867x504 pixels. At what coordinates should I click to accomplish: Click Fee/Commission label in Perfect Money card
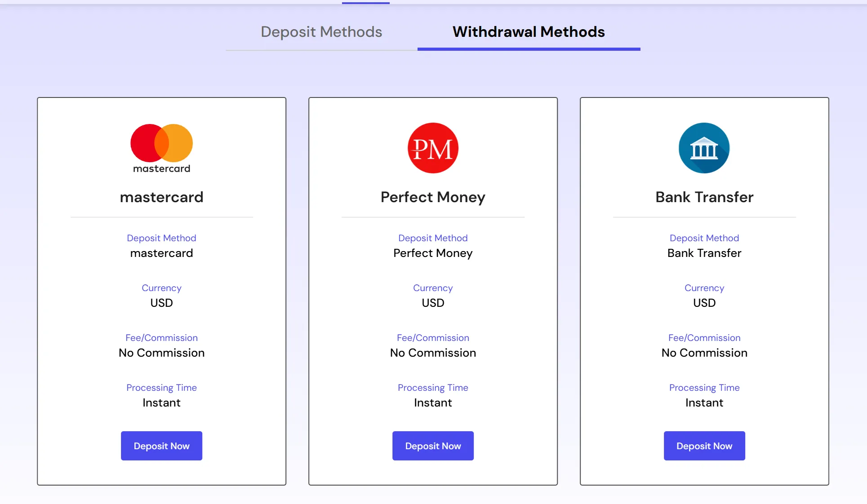[433, 338]
